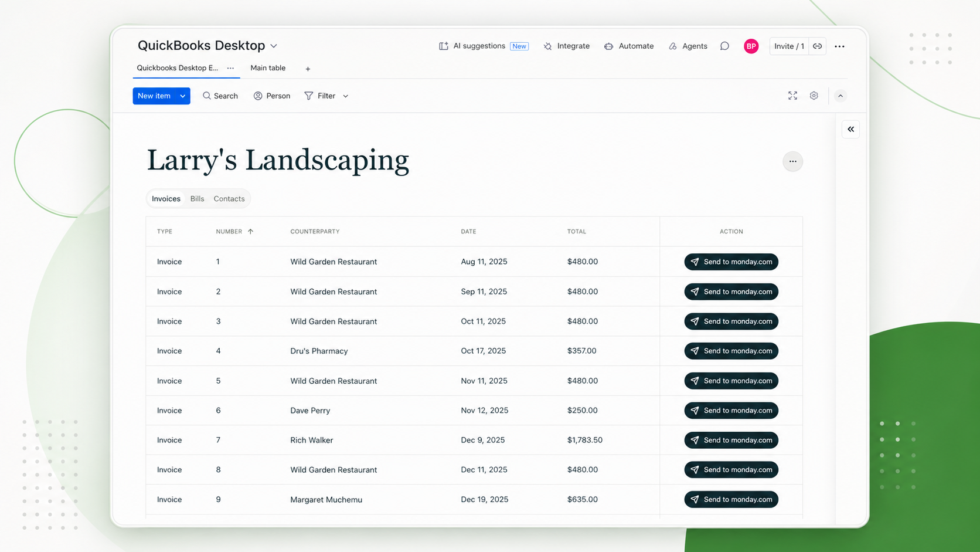Click the Larry's Landscaping title
The height and width of the screenshot is (552, 980).
point(278,161)
